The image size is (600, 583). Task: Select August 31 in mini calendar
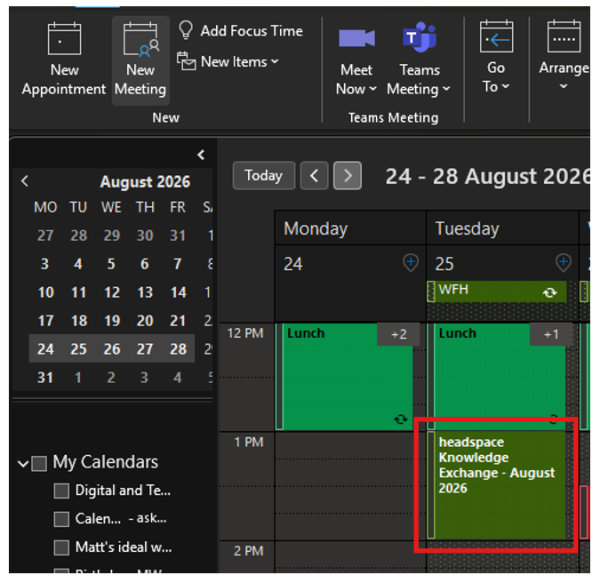(x=45, y=378)
